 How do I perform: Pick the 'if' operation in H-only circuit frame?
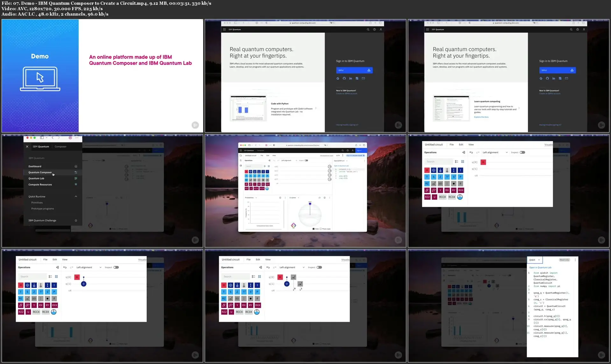pos(460,184)
